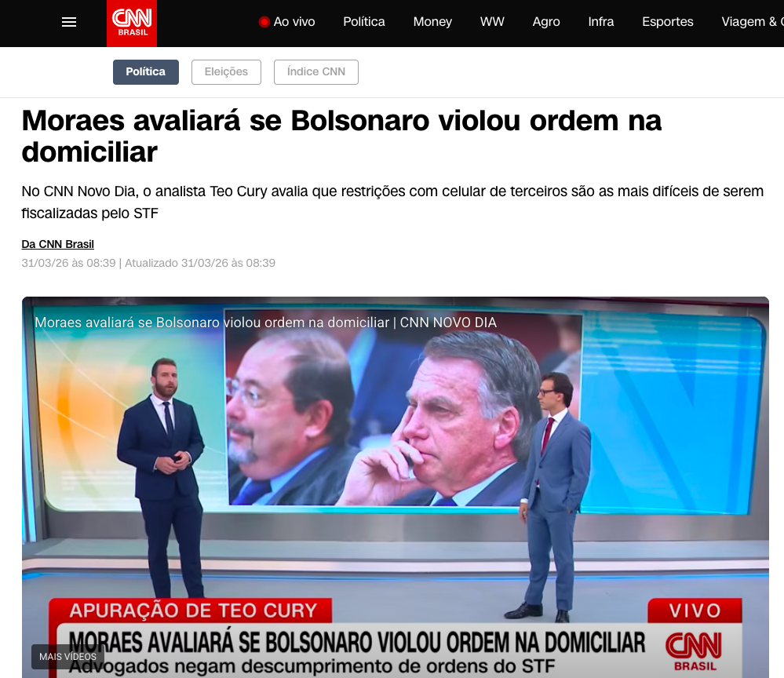
Task: Open the Money section
Action: 432,22
